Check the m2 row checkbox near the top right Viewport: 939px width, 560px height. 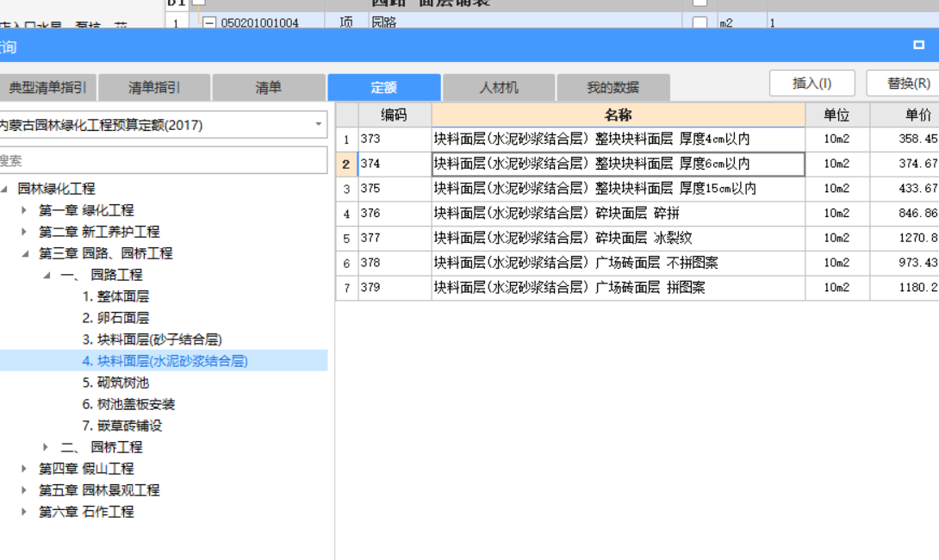[700, 20]
